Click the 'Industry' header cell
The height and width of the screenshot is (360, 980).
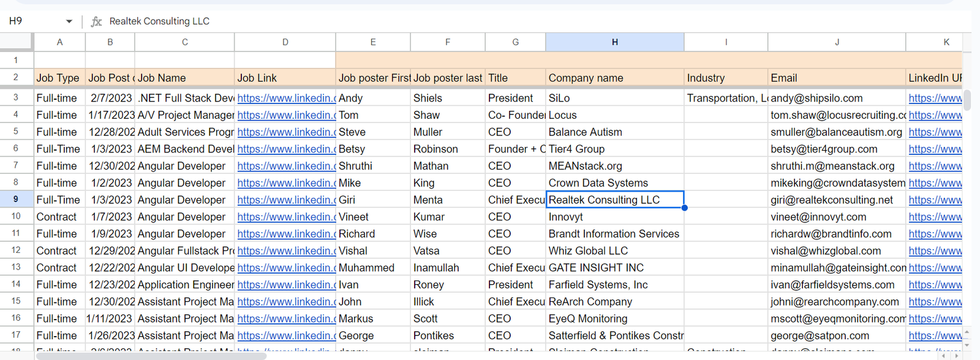(x=726, y=78)
